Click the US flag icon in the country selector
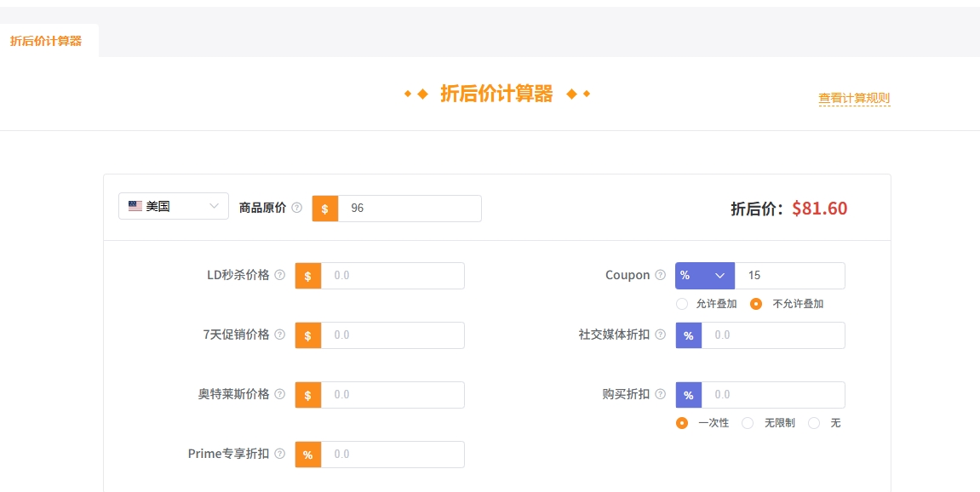This screenshot has height=492, width=980. 135,206
